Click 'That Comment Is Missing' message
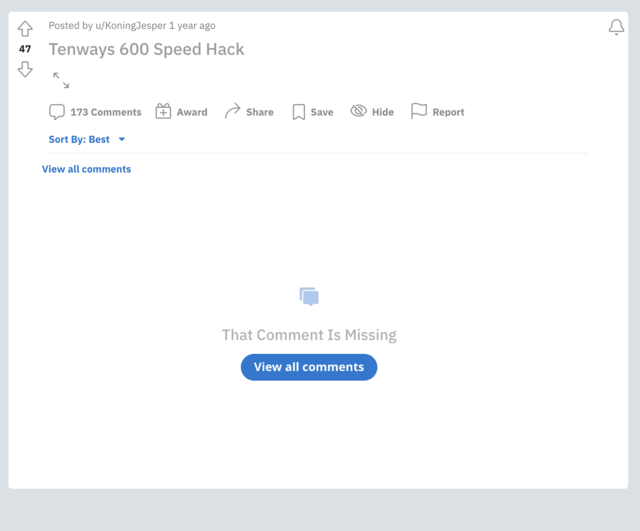640x531 pixels. 309,335
